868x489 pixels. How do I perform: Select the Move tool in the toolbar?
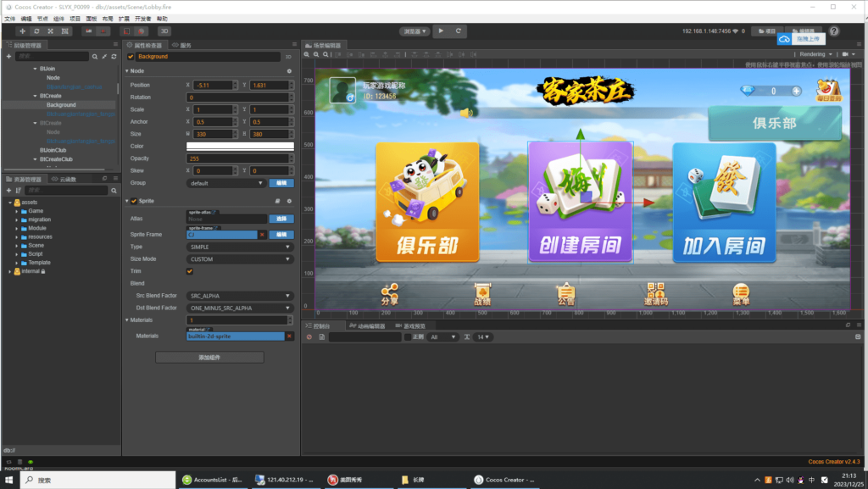pos(23,31)
